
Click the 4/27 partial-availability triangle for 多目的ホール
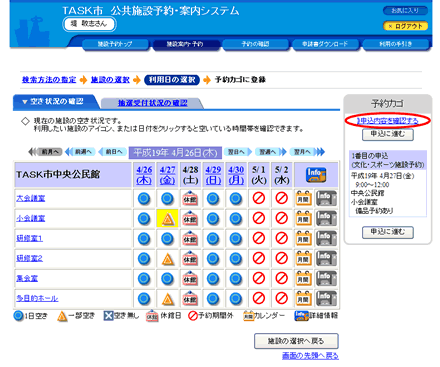click(167, 299)
